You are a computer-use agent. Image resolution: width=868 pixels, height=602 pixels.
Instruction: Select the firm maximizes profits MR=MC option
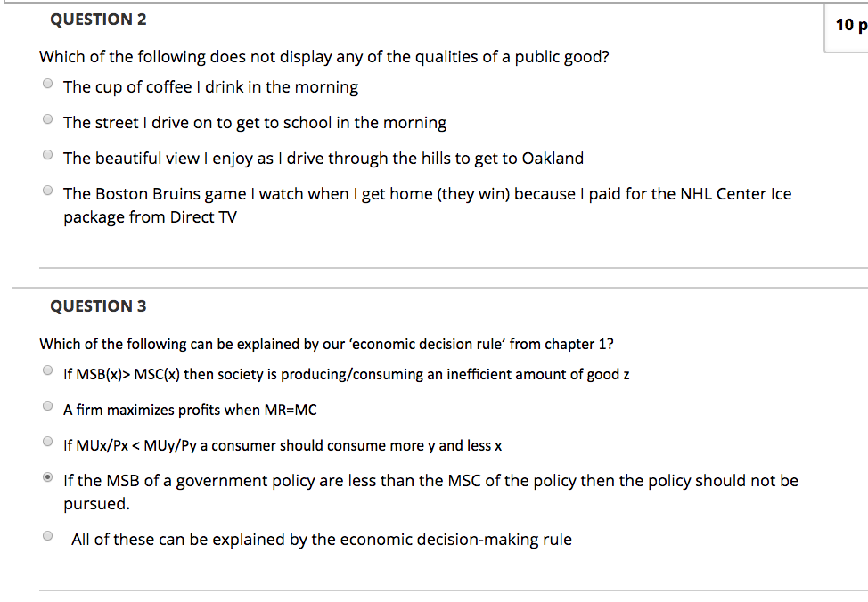(47, 403)
